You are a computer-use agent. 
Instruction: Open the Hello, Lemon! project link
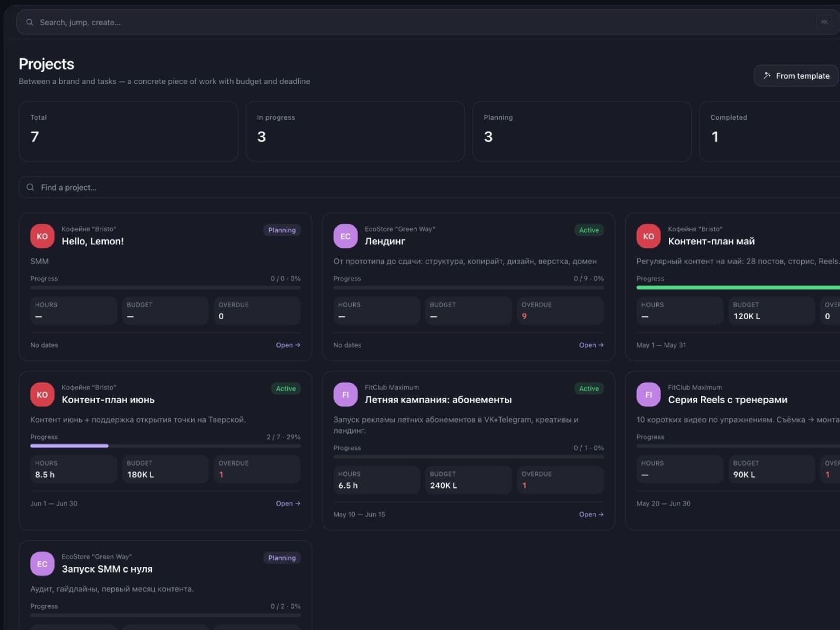(x=288, y=345)
